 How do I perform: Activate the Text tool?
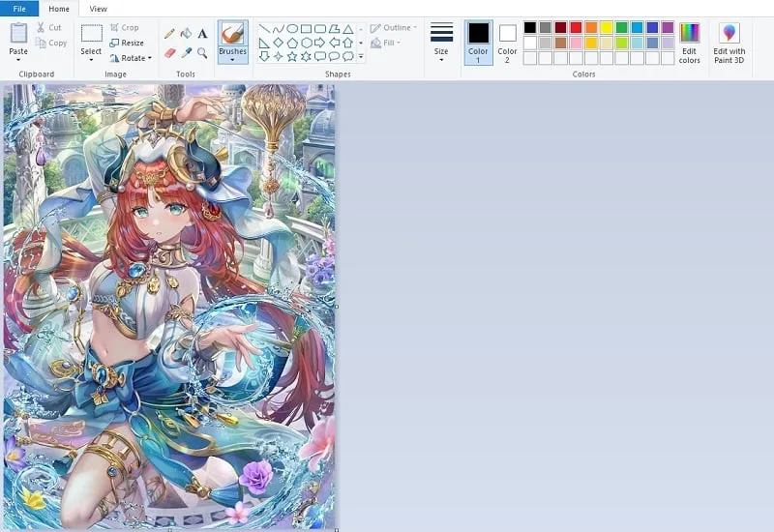click(x=202, y=33)
